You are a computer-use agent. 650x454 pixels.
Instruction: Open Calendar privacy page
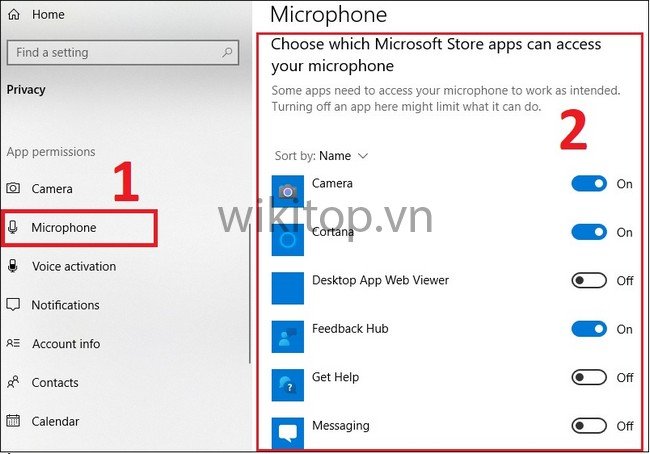point(55,421)
